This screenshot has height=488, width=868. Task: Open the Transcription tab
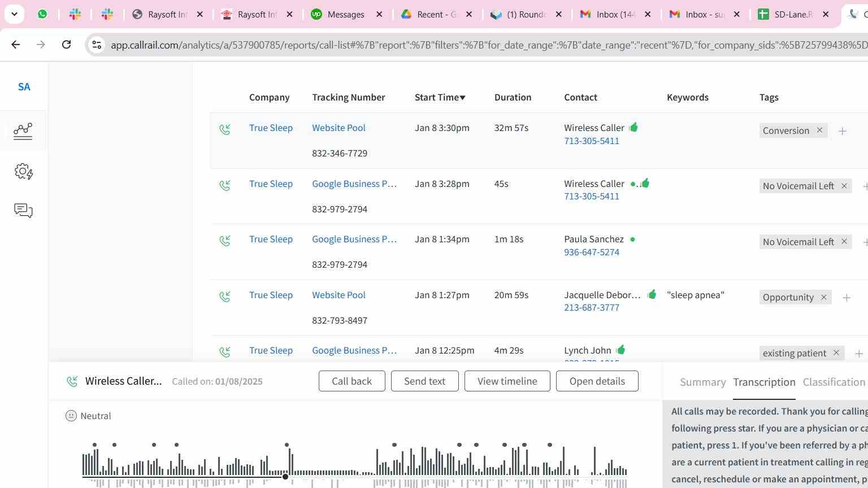[764, 382]
